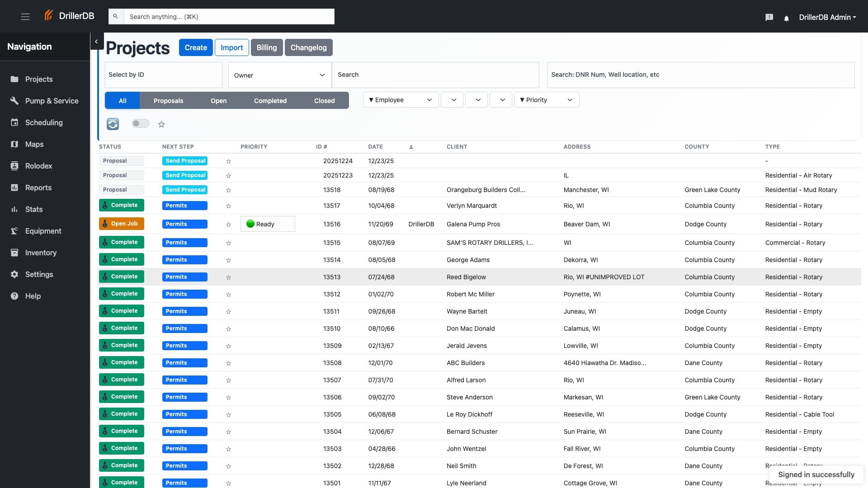868x488 pixels.
Task: Open the Stats section
Action: pos(33,209)
